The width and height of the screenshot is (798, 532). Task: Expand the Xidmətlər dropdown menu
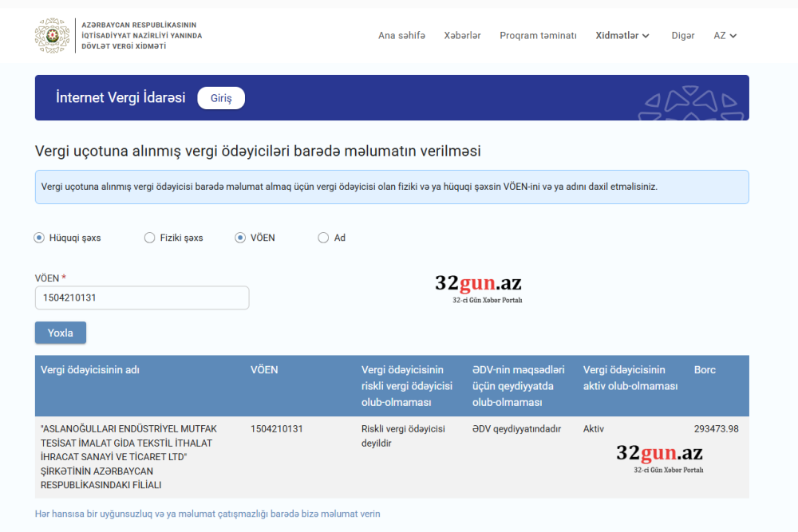(x=622, y=36)
